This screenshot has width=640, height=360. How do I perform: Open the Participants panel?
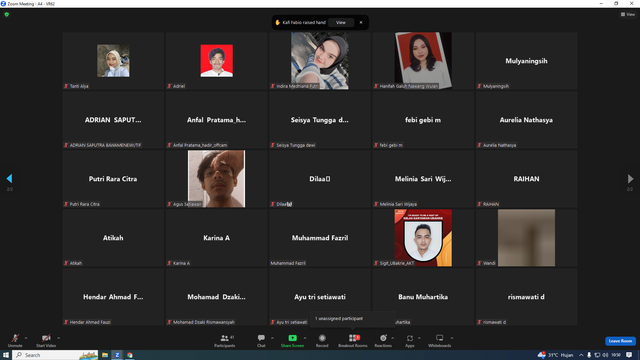click(224, 340)
